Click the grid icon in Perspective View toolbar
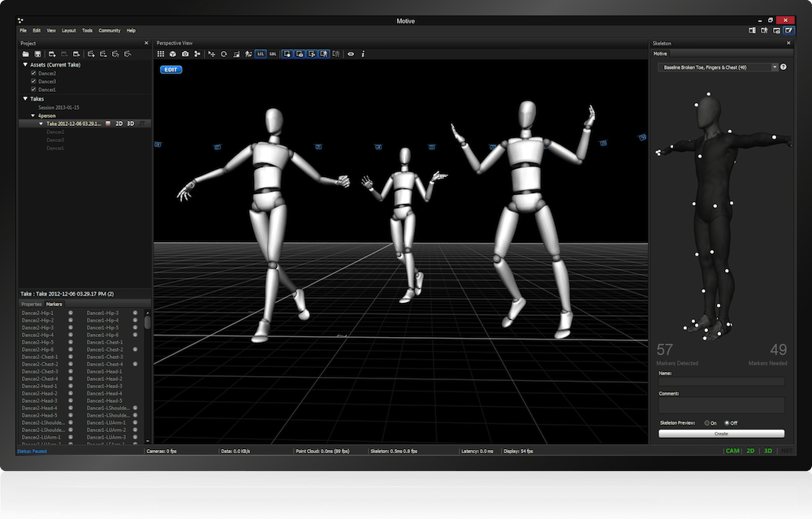Image resolution: width=812 pixels, height=519 pixels. [161, 54]
